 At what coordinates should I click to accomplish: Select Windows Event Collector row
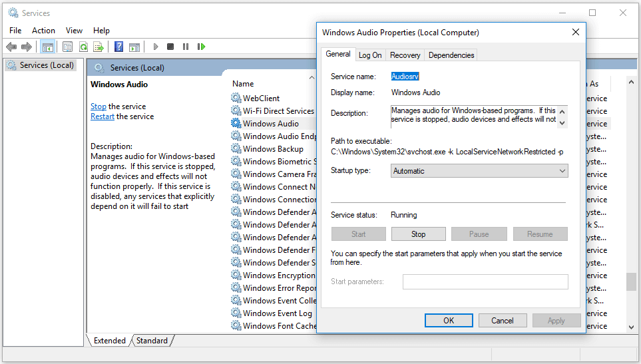click(x=274, y=301)
